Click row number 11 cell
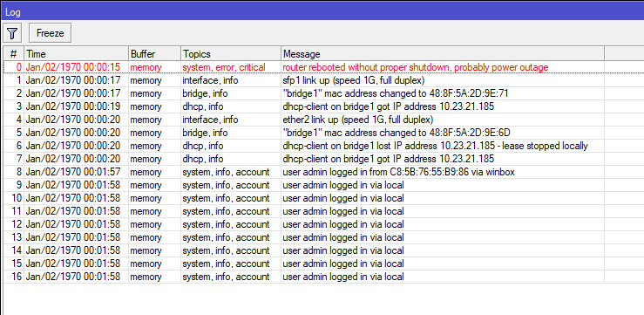The height and width of the screenshot is (315, 644). coord(17,211)
